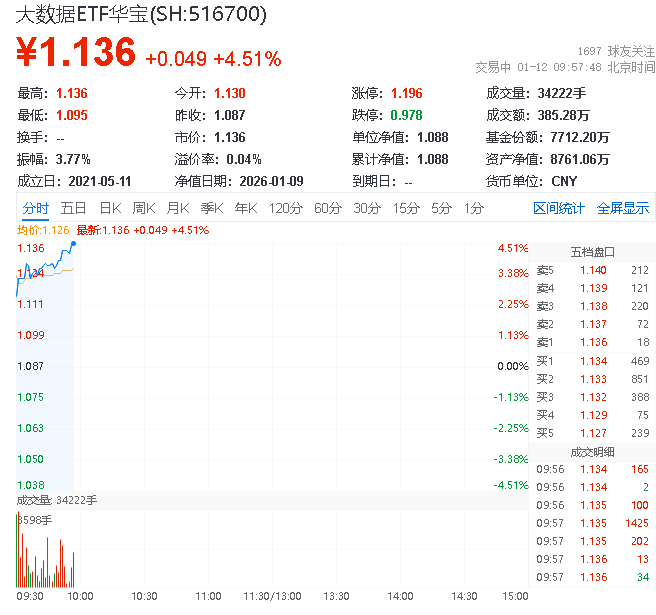This screenshot has height=615, width=656.
Task: Click the 大数据ETF华宝 stock title
Action: 140,15
